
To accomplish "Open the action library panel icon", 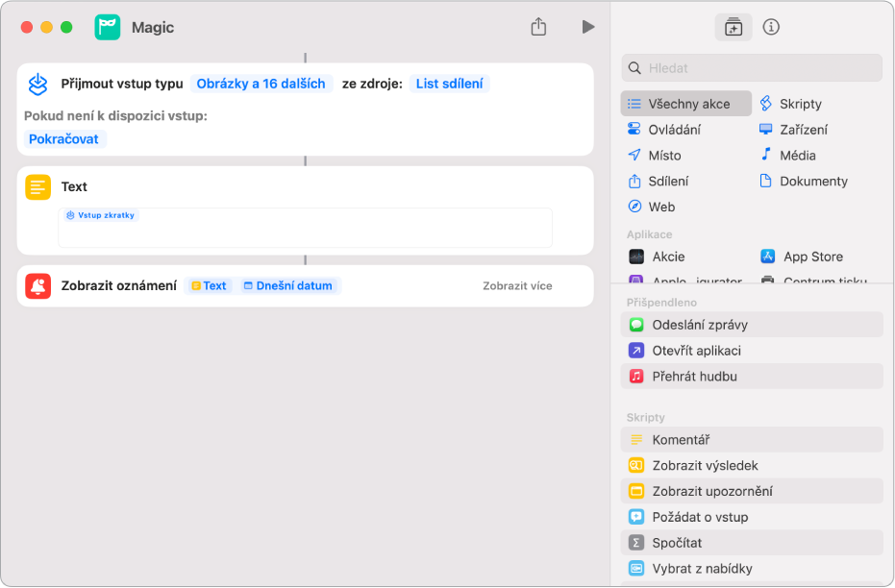I will point(733,27).
